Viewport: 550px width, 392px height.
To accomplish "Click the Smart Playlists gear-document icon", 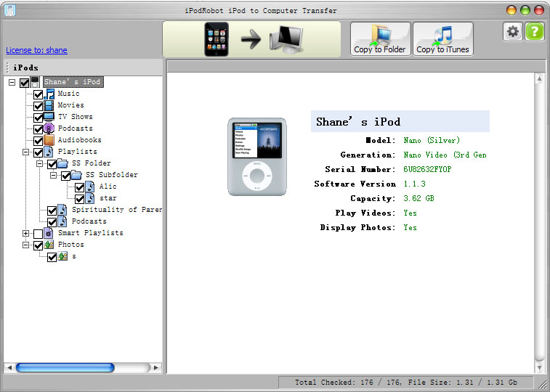I will tap(49, 233).
